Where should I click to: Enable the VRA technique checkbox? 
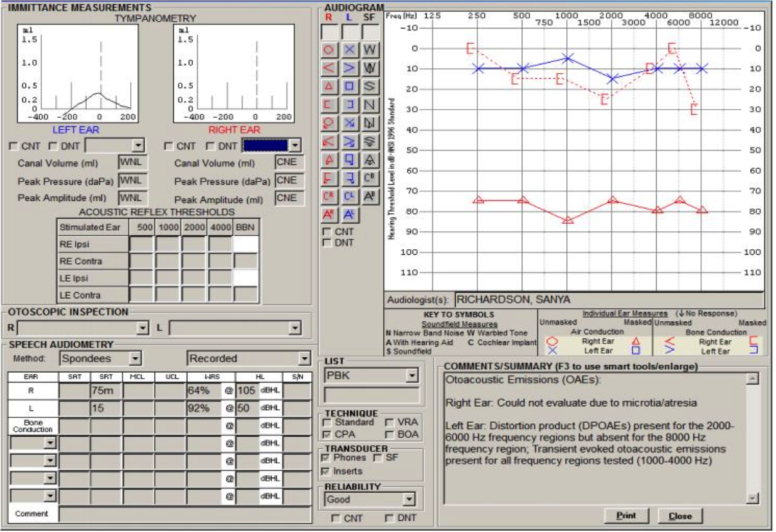point(390,423)
